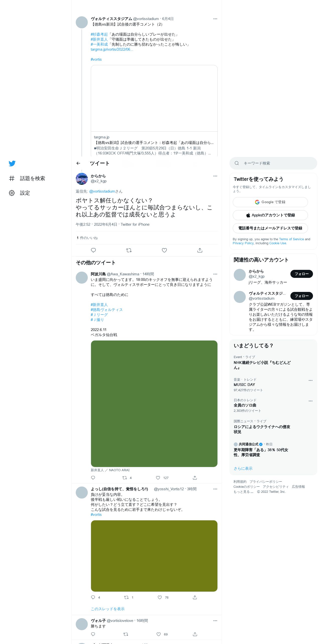
Task: Like the 阿波川島 tweet with 127 likes
Action: coord(158,478)
